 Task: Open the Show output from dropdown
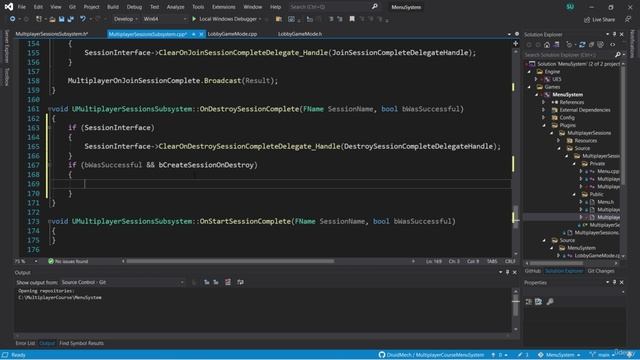[x=122, y=282]
